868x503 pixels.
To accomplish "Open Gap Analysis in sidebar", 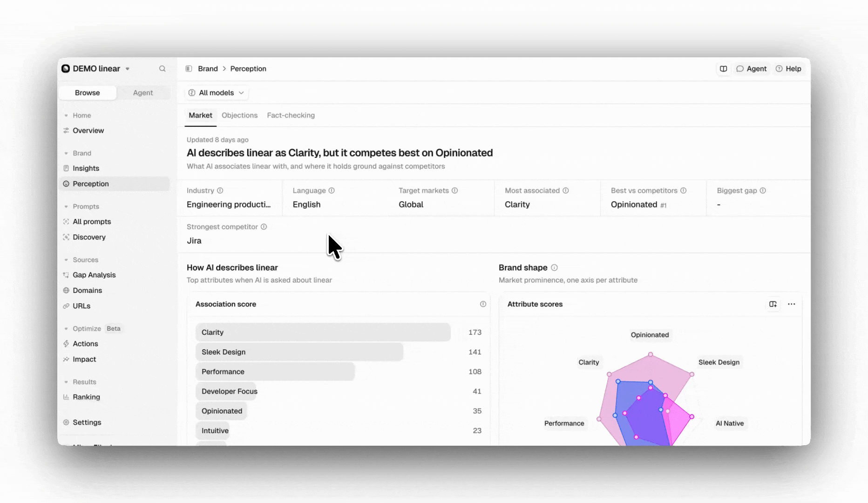I will 115,275.
